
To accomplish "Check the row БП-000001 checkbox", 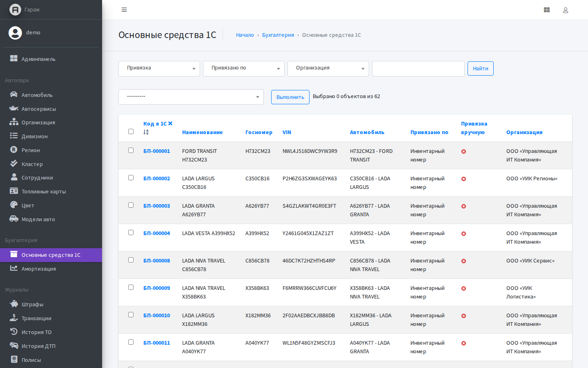I will [131, 150].
